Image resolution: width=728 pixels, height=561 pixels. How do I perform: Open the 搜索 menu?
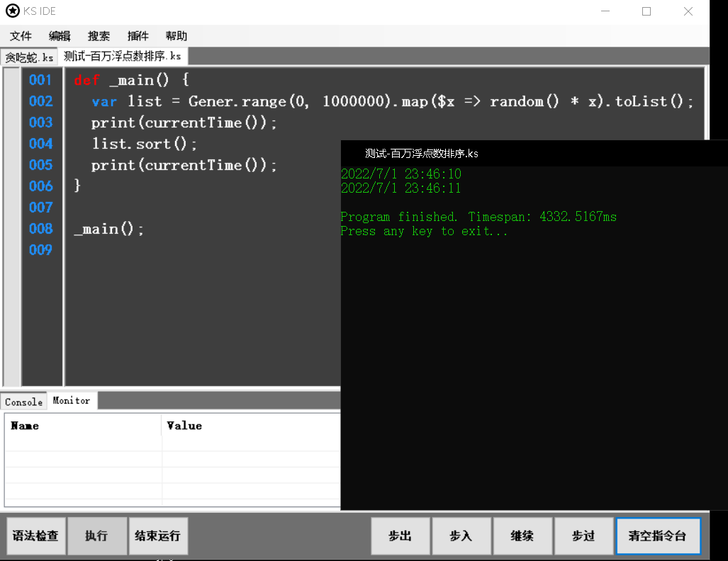(99, 35)
